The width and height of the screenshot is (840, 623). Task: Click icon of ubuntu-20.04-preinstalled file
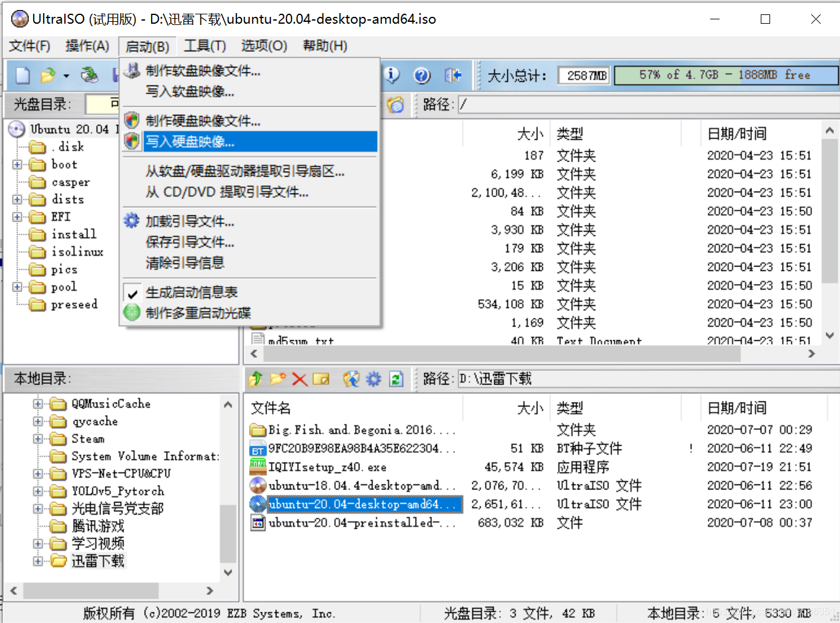pos(258,522)
